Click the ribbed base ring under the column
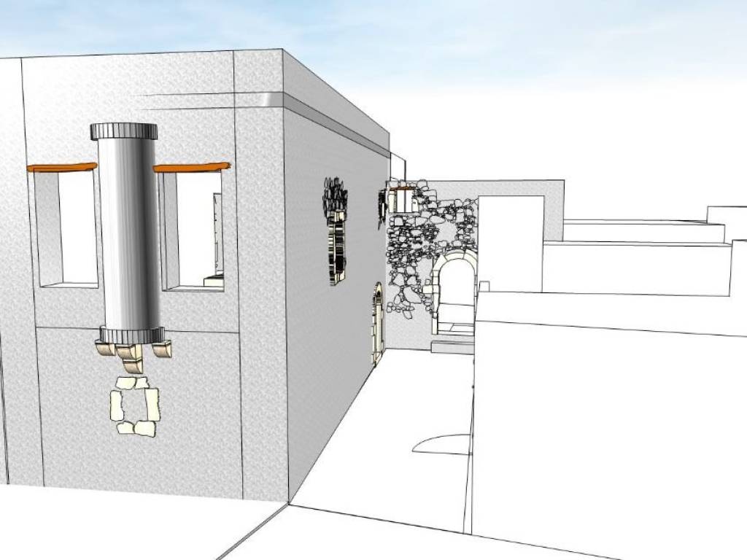This screenshot has width=747, height=560. [x=131, y=335]
